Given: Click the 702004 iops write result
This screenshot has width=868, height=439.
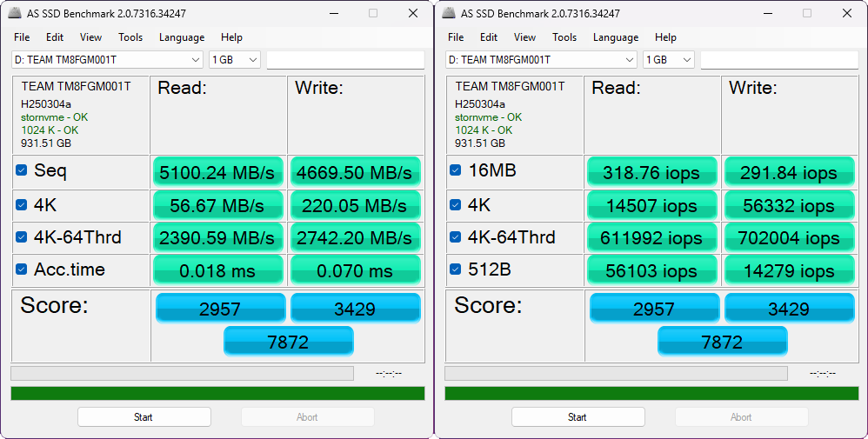Looking at the screenshot, I should pyautogui.click(x=789, y=237).
